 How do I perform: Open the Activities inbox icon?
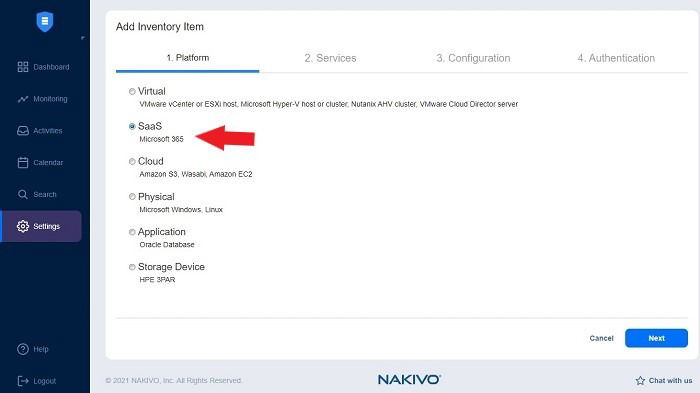(x=23, y=131)
